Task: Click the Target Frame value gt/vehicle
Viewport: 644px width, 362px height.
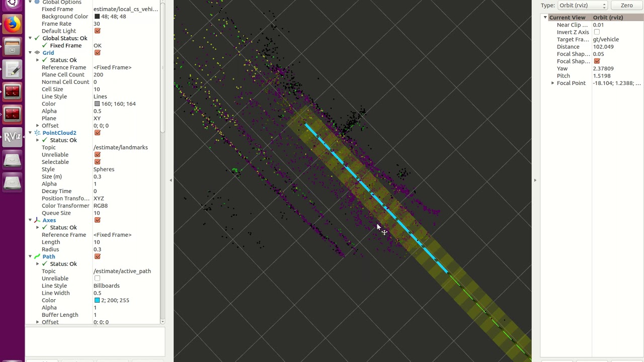Action: coord(606,39)
